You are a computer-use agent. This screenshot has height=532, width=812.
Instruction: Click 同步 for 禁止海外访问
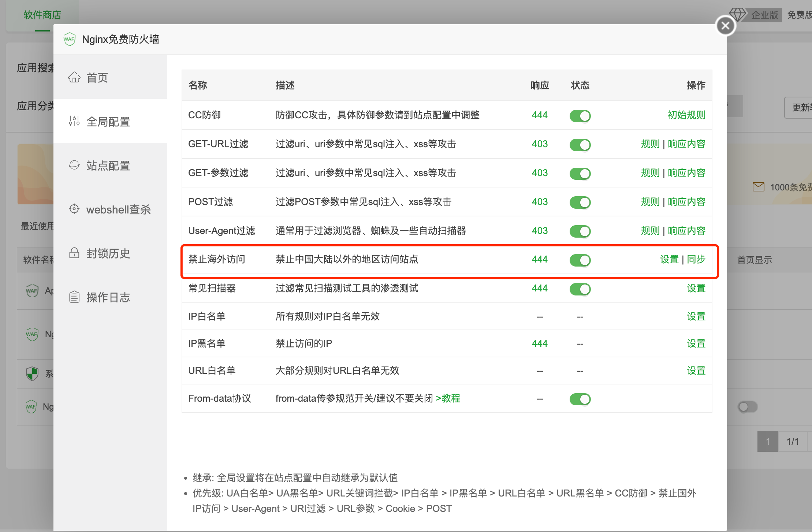[x=696, y=259]
